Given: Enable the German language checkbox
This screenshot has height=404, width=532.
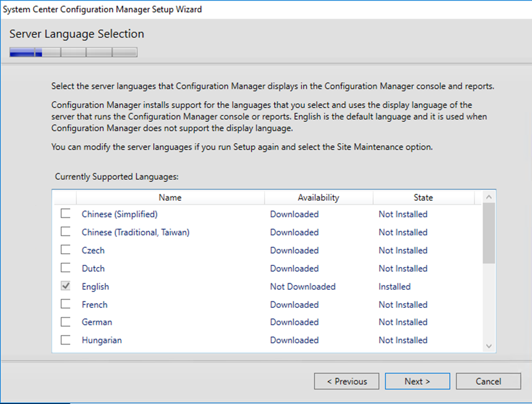Looking at the screenshot, I should [65, 322].
